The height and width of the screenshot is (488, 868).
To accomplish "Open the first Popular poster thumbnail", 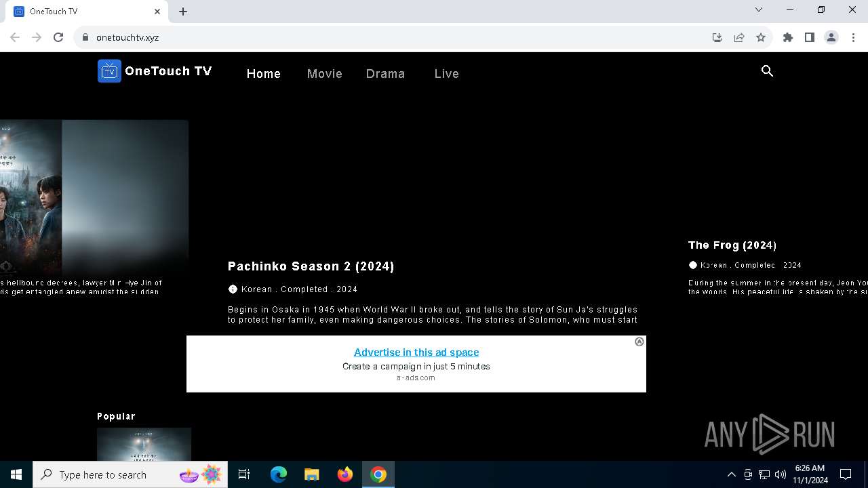I will pyautogui.click(x=144, y=444).
